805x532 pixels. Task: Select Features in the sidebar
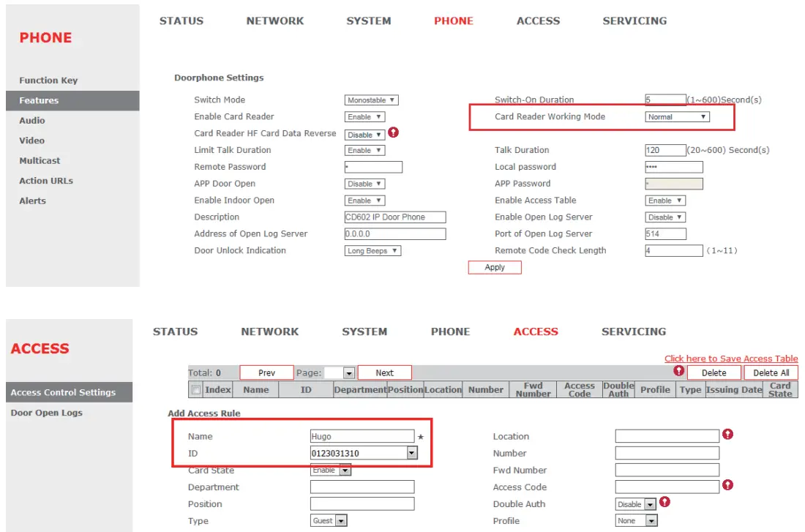72,101
